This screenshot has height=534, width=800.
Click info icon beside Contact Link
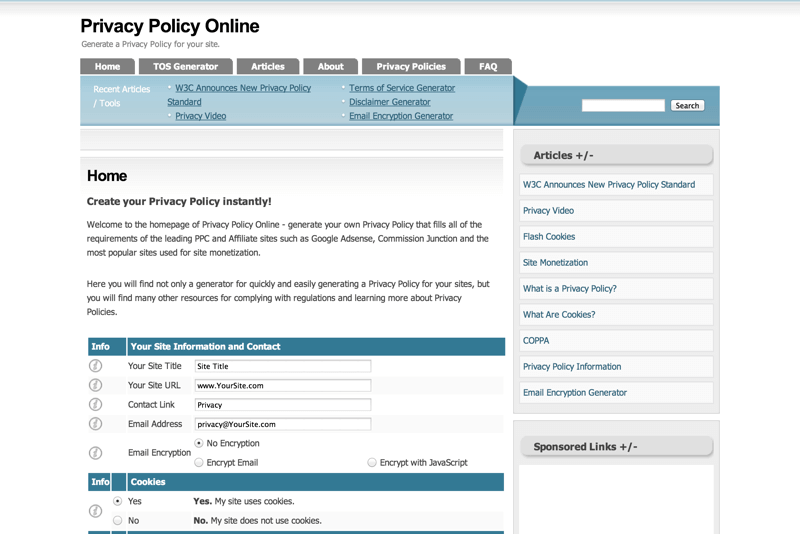coord(95,404)
